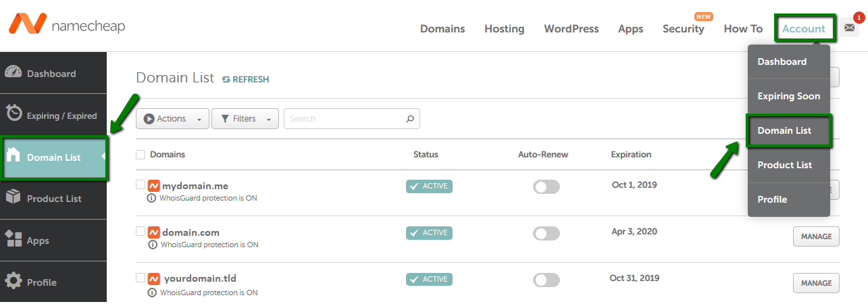Open the yourdomain.tld domain link
The height and width of the screenshot is (304, 868).
click(201, 278)
